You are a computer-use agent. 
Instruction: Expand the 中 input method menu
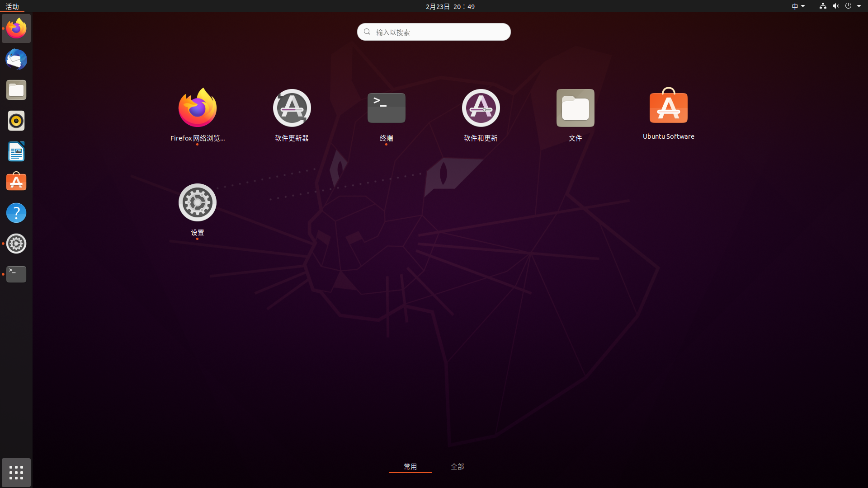(797, 6)
